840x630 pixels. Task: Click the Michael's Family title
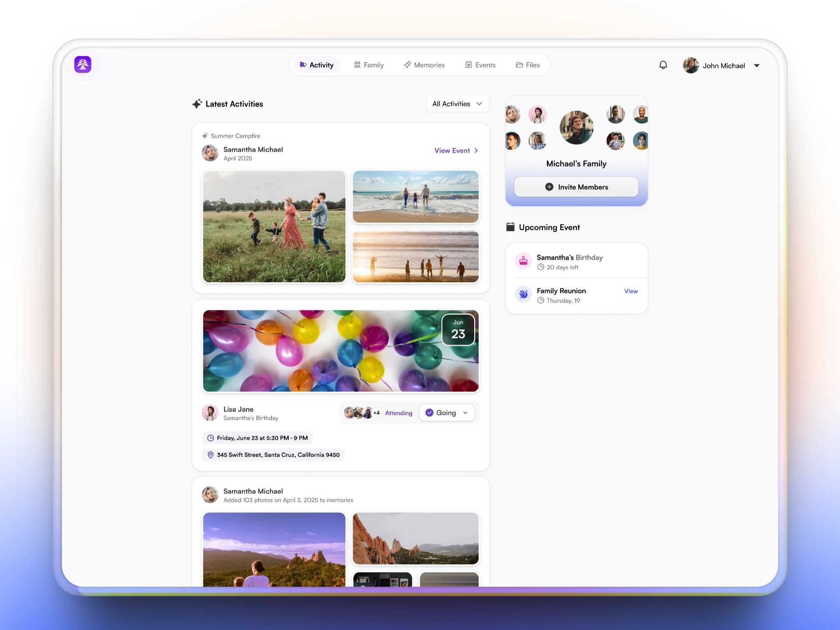576,164
